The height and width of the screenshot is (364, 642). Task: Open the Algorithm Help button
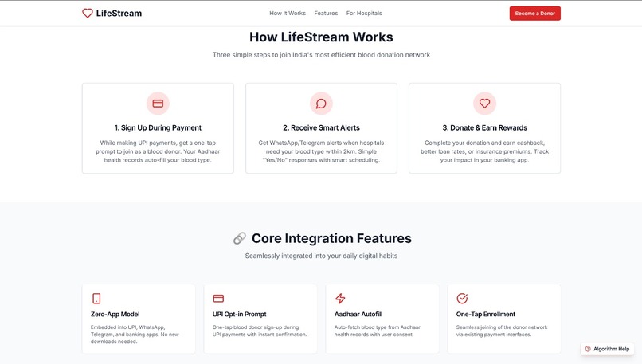coord(607,349)
